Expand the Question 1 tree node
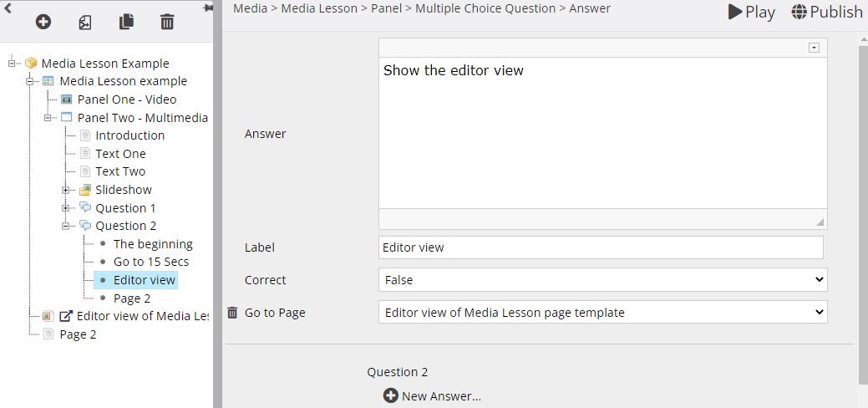This screenshot has width=868, height=408. point(66,208)
